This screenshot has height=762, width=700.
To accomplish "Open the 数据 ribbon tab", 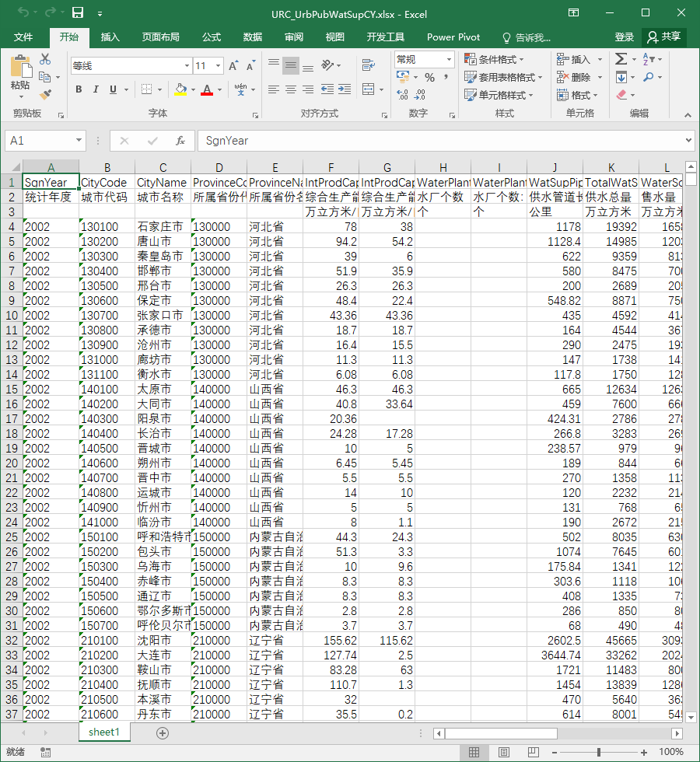I will 252,37.
